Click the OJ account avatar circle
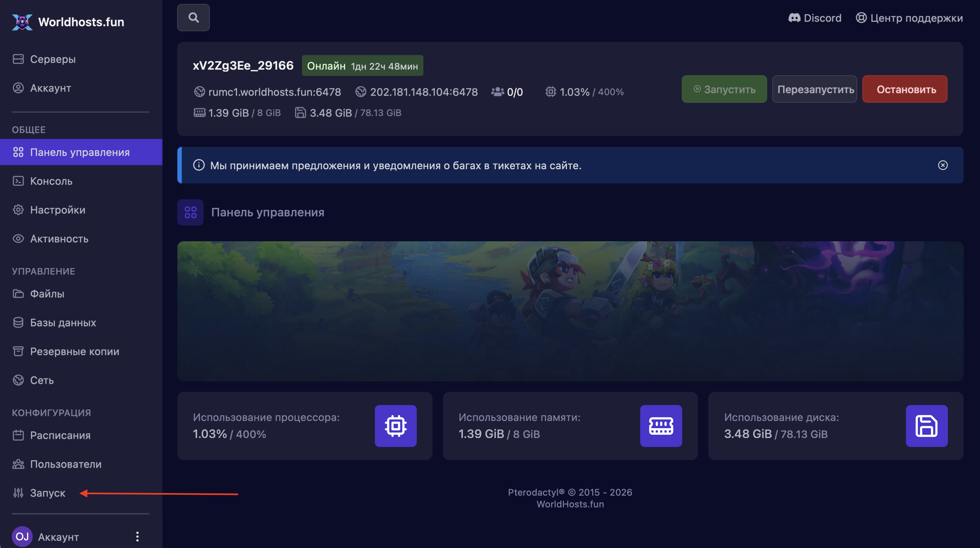This screenshot has height=548, width=980. tap(22, 536)
